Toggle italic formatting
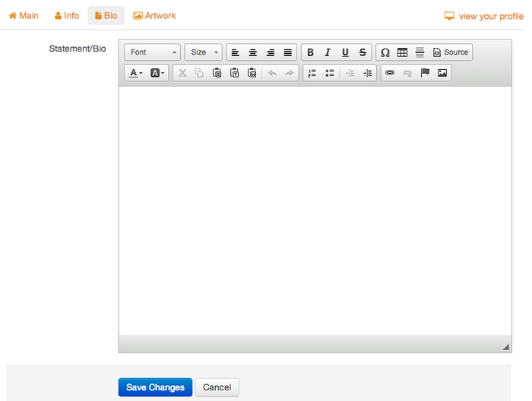 coord(328,52)
